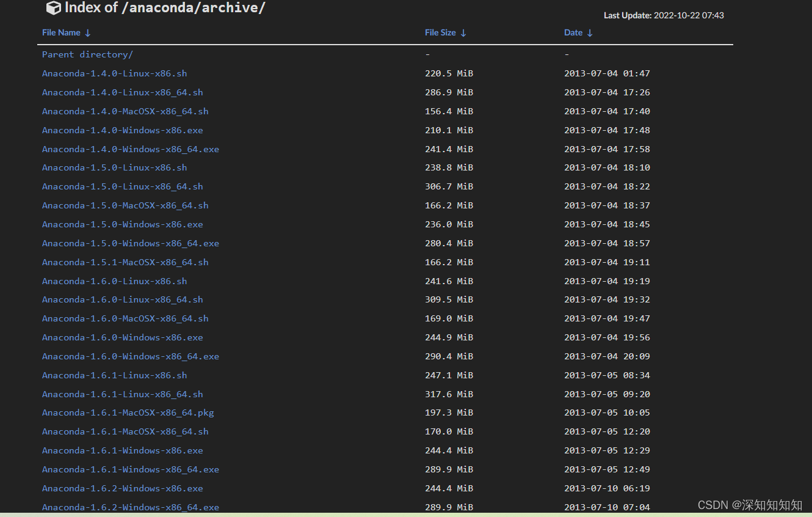
Task: Click file size 236.0 MiB
Action: (x=449, y=224)
